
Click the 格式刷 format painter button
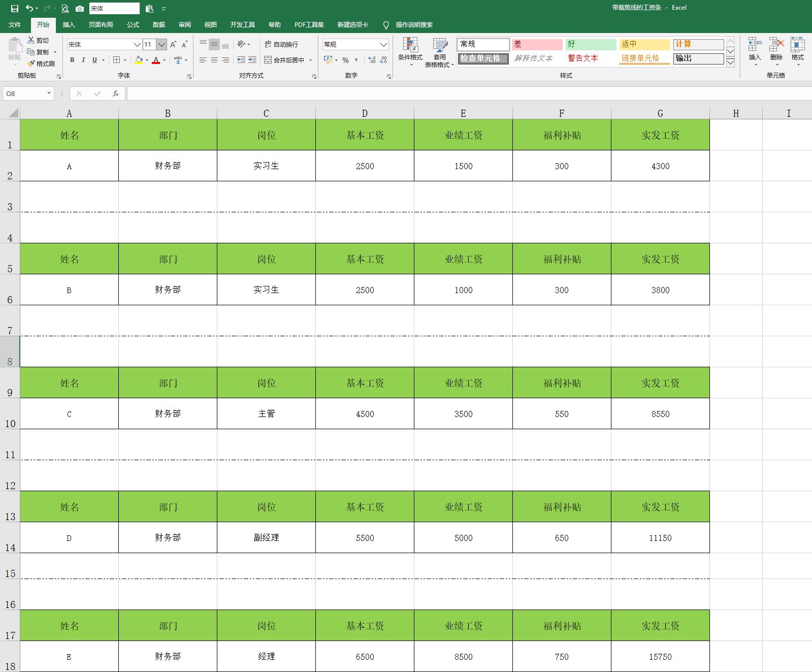[41, 63]
